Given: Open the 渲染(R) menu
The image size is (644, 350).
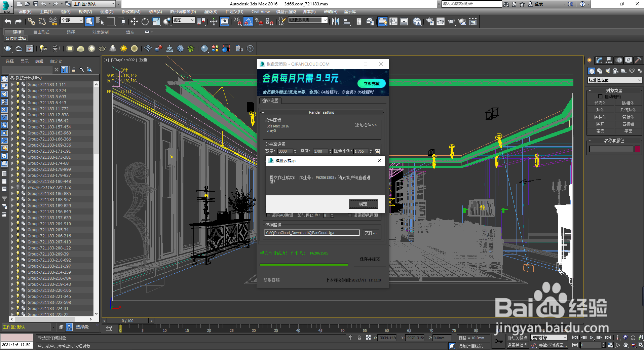Looking at the screenshot, I should coord(211,11).
